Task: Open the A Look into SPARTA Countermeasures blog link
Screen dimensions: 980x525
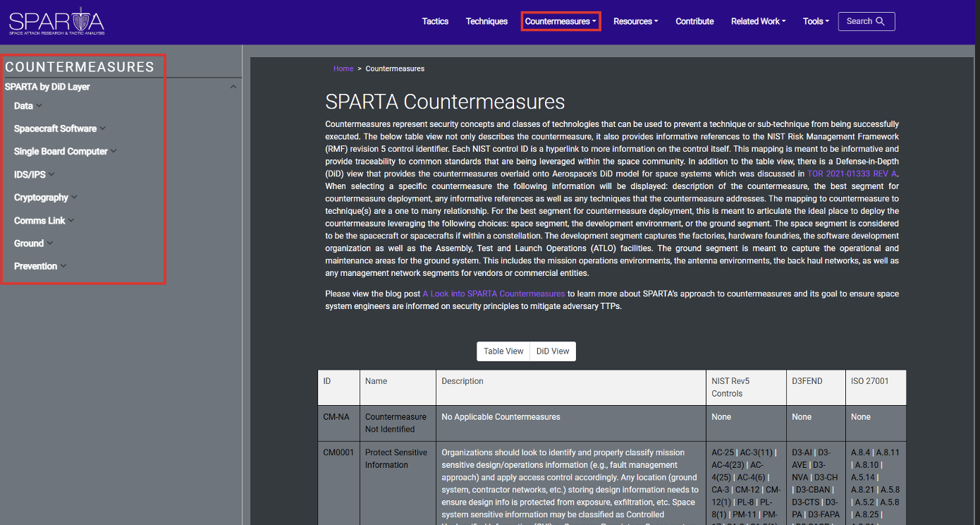Action: [x=494, y=294]
